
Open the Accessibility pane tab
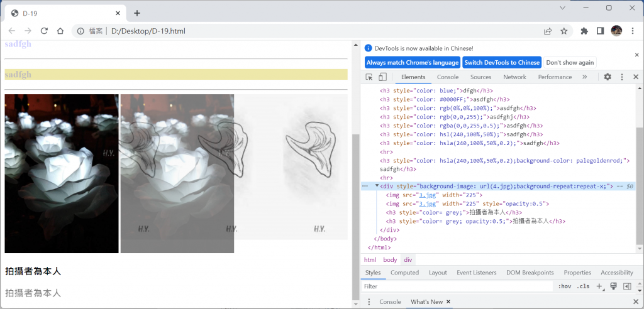pos(617,273)
